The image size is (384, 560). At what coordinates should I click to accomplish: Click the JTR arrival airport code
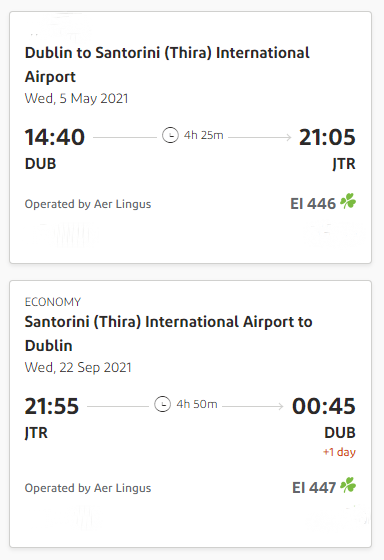click(x=344, y=164)
